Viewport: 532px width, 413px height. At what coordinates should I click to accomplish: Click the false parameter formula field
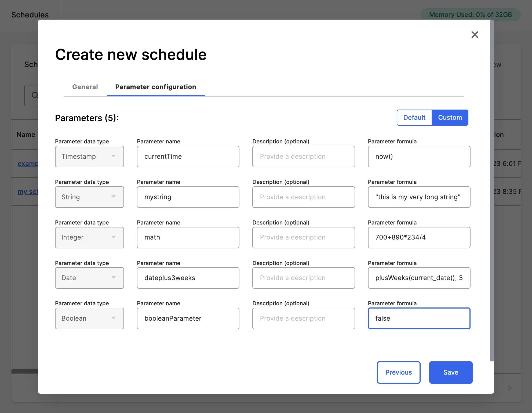point(419,318)
